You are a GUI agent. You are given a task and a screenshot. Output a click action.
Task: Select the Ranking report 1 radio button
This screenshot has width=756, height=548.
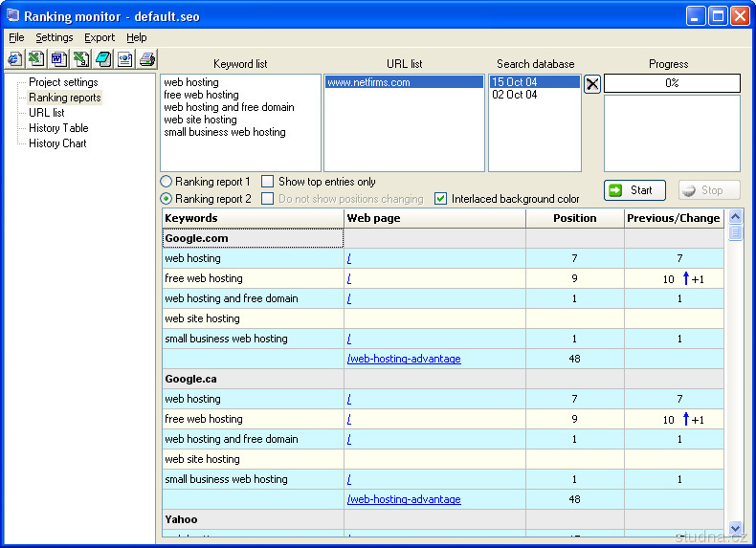[x=167, y=182]
